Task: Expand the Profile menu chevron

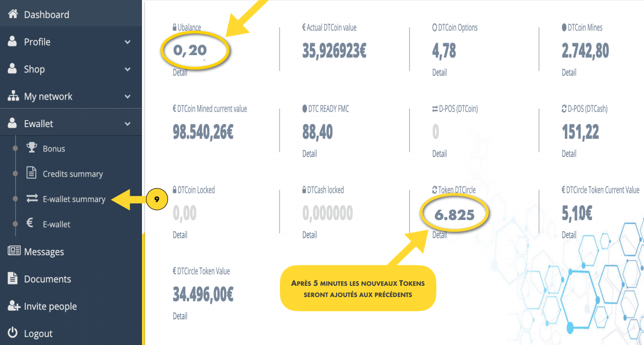Action: (128, 42)
